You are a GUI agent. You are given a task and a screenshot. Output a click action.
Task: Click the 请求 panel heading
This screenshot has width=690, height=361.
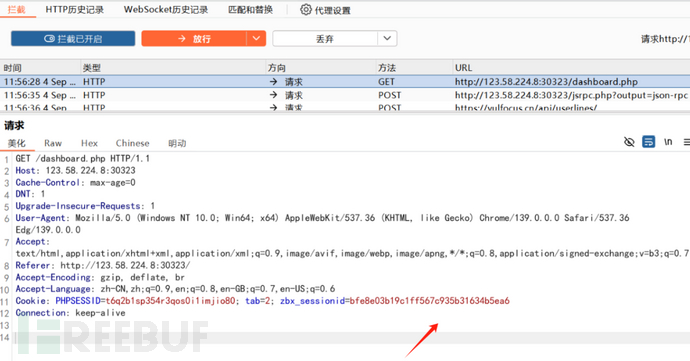[x=14, y=125]
